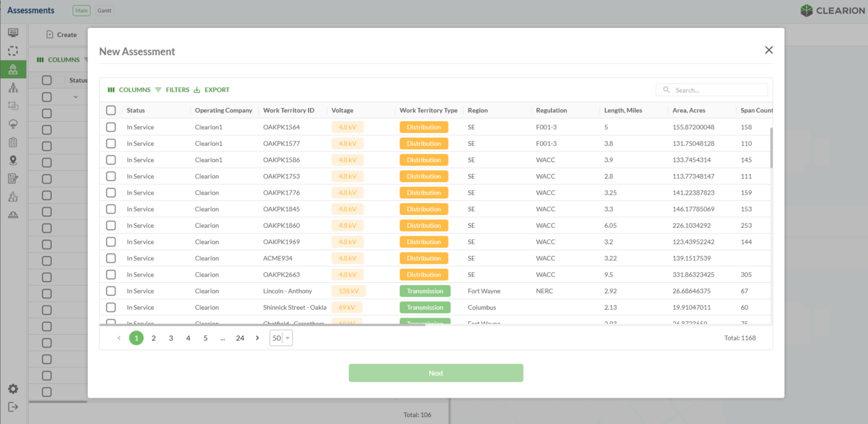Click the tree vegetation sidebar icon

[x=13, y=124]
